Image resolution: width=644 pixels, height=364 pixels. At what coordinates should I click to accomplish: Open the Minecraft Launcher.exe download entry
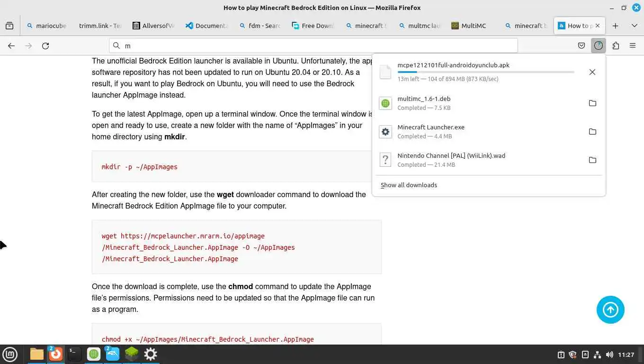(x=479, y=132)
